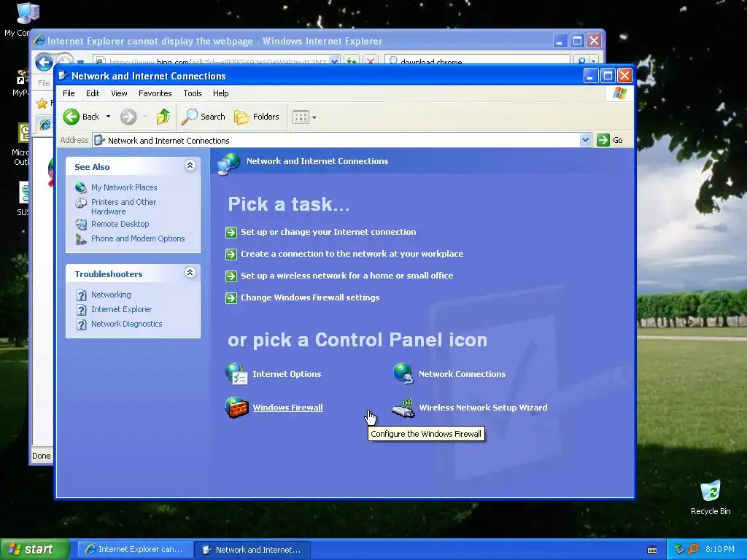This screenshot has height=560, width=747.
Task: Launch the Network Diagnostics troubleshooter
Action: [127, 324]
